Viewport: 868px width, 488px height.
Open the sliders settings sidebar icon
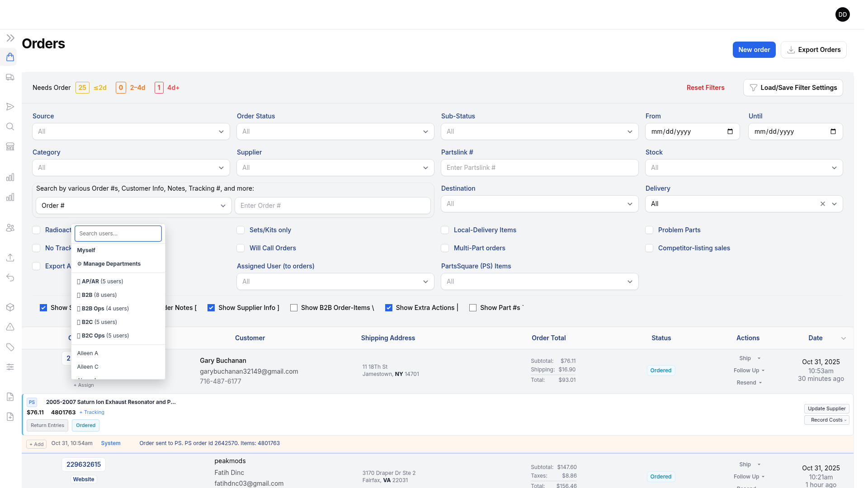click(10, 367)
